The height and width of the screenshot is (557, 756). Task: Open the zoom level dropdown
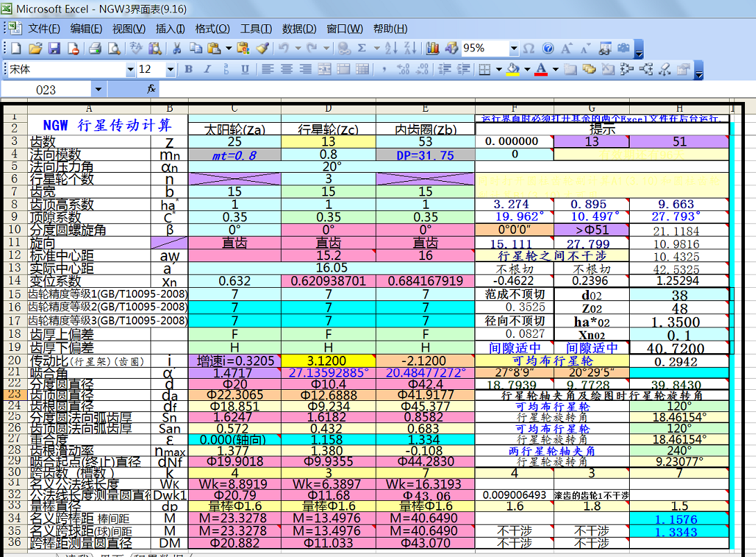click(514, 49)
